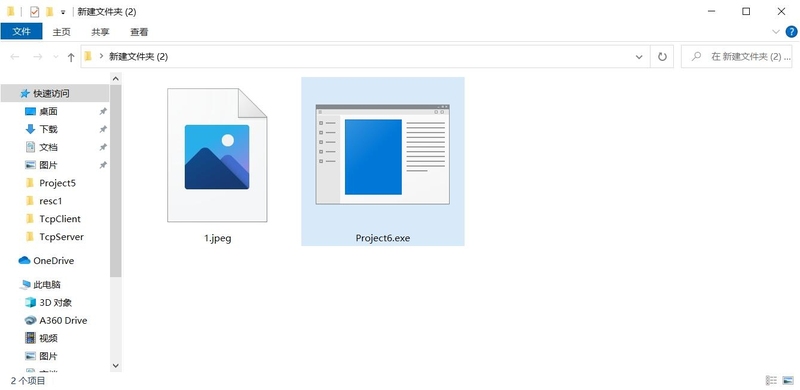Screen dimensions: 800x390
Task: Expand the address bar history dropdown
Action: 639,57
